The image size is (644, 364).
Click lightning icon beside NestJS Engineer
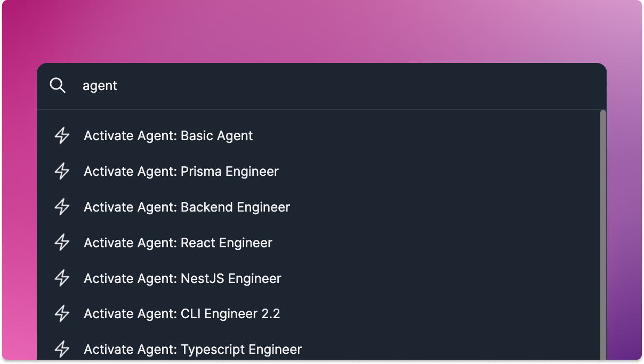(62, 278)
